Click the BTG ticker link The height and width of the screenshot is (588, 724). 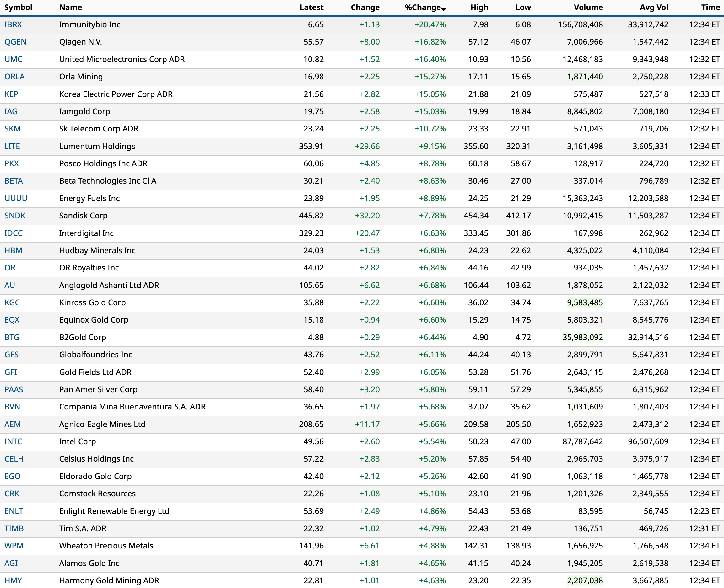click(12, 337)
